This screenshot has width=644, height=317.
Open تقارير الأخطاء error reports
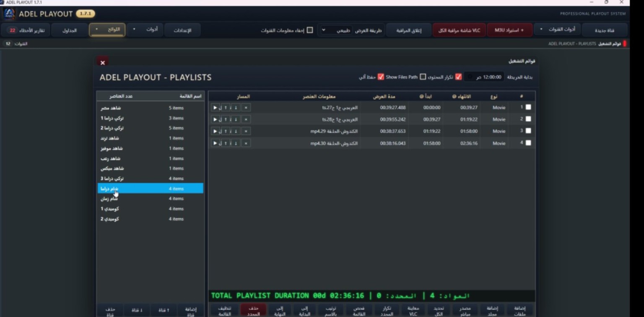click(x=26, y=30)
